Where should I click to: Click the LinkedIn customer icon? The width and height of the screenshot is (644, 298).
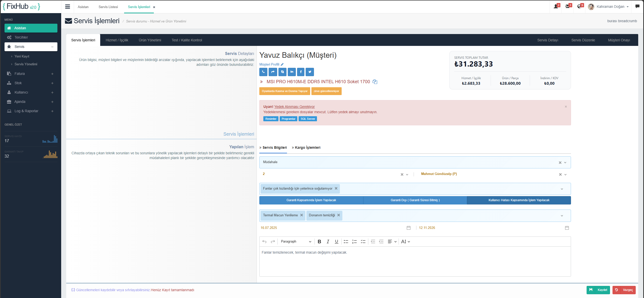[x=292, y=72]
